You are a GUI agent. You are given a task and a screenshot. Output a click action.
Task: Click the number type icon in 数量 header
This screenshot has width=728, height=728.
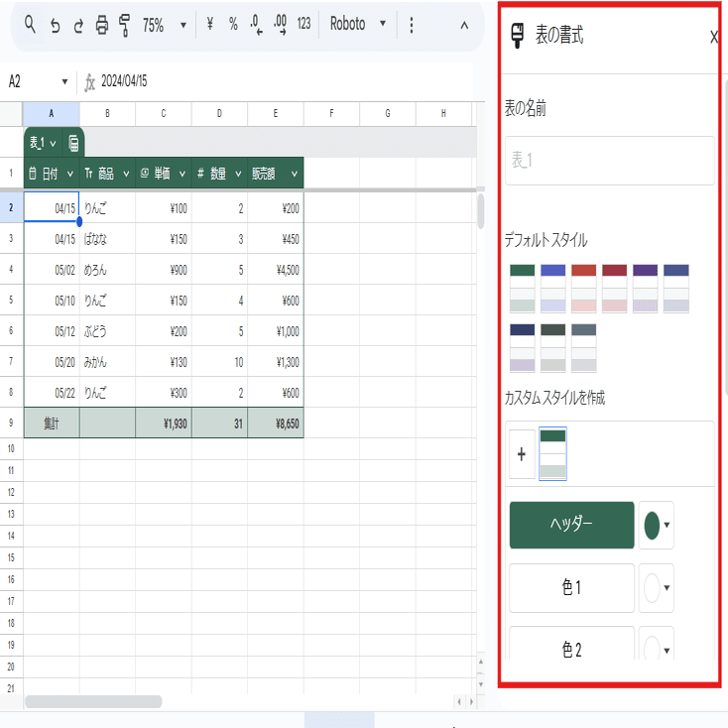pyautogui.click(x=200, y=174)
